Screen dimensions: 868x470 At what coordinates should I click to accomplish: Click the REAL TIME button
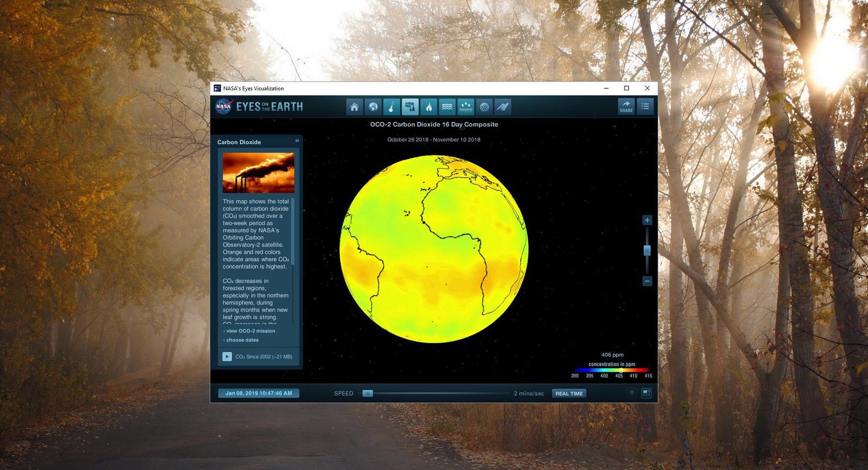coord(569,393)
